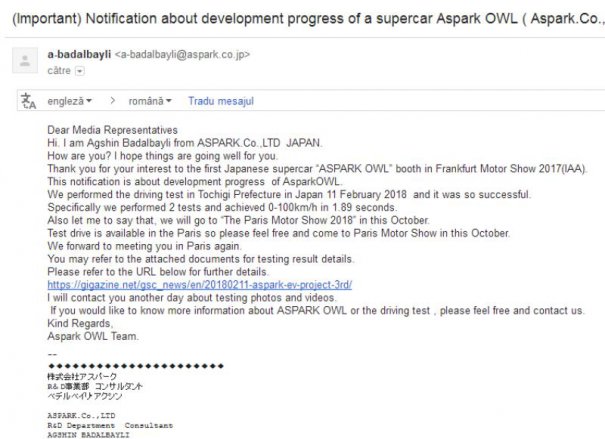Click the Japanese company name line 株式会社アスパーク
The height and width of the screenshot is (439, 605).
pos(82,376)
